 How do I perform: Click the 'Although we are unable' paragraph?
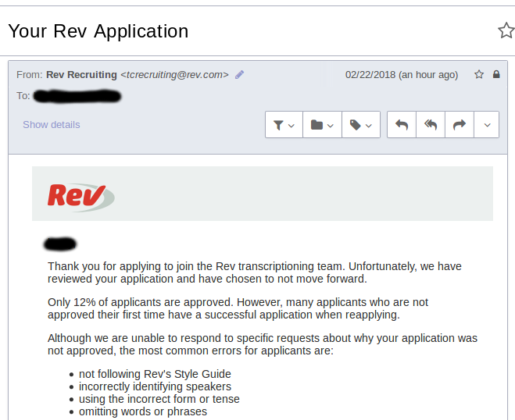point(263,344)
